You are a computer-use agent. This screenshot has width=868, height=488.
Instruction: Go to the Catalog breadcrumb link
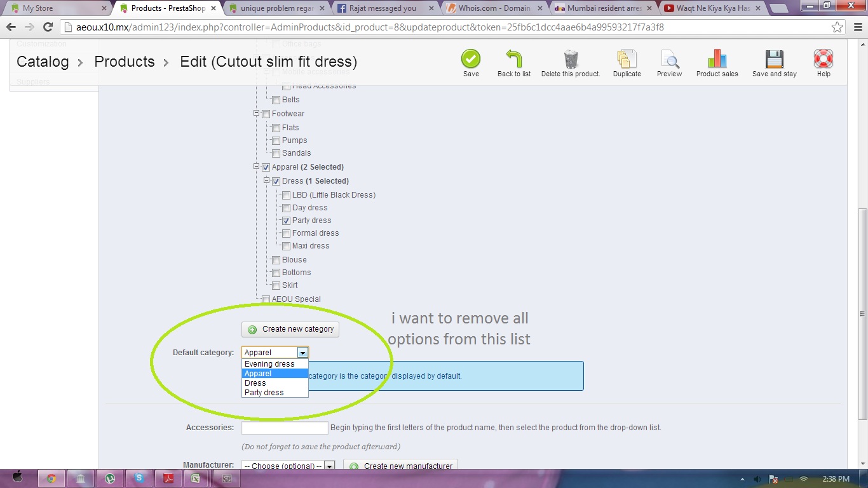[43, 62]
